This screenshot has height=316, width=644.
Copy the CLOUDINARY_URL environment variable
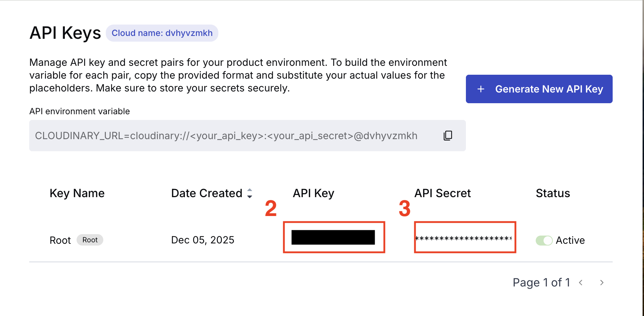[x=448, y=135]
